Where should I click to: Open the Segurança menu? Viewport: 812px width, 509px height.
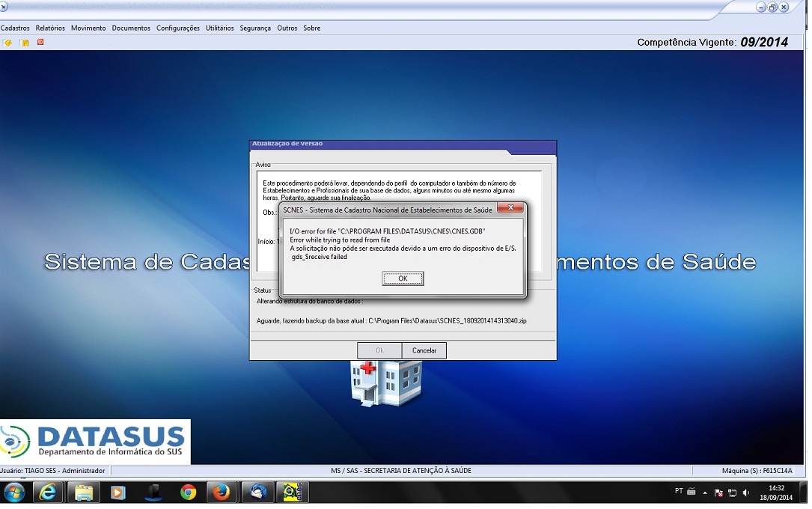pyautogui.click(x=255, y=28)
